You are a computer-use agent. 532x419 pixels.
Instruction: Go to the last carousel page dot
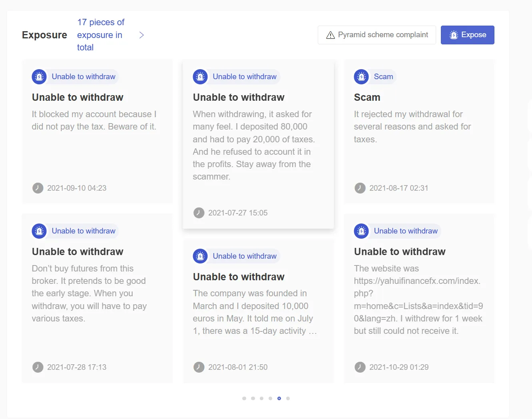288,398
